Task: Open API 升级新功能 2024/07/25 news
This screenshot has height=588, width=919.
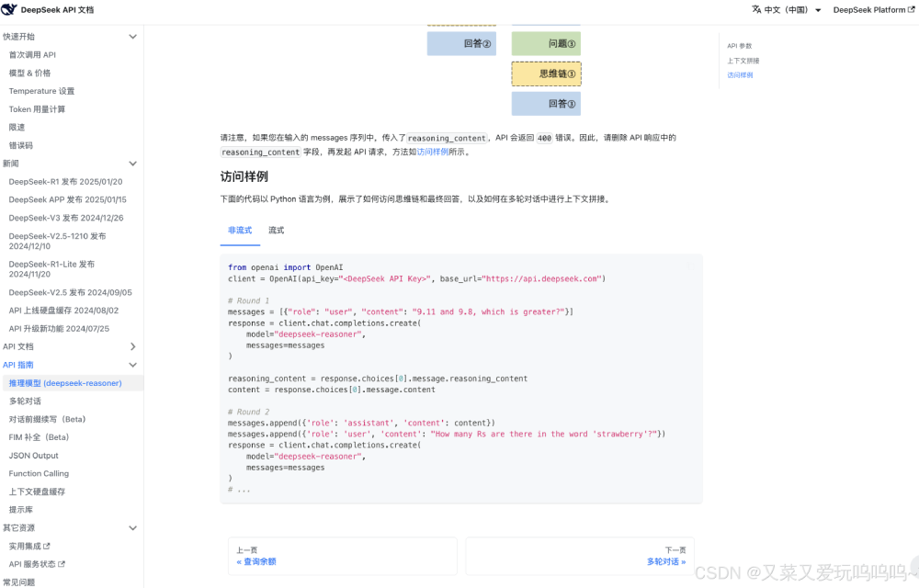Action: pos(59,329)
